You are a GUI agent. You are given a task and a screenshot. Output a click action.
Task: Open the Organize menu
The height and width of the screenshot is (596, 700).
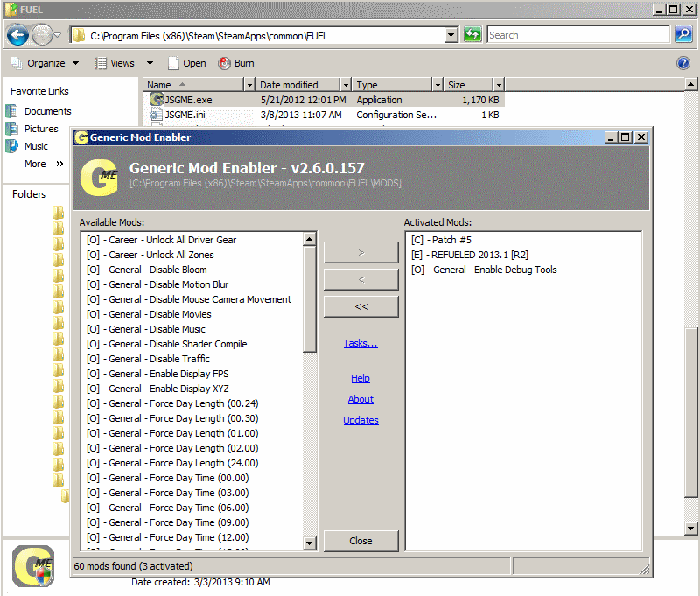(45, 63)
